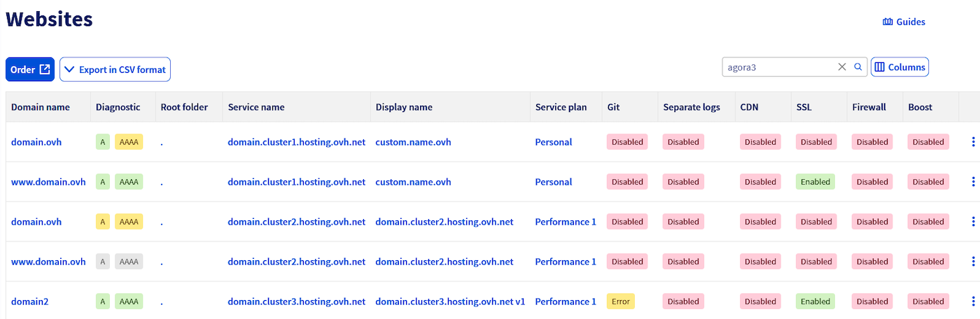
Task: Clear the search field with X icon
Action: [x=842, y=67]
